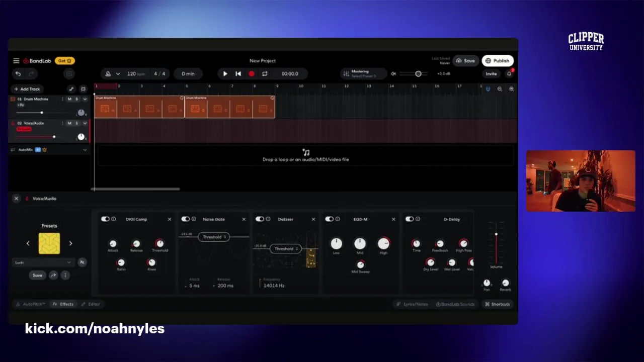The image size is (644, 362).
Task: Toggle loop cycle mode
Action: coord(265,74)
